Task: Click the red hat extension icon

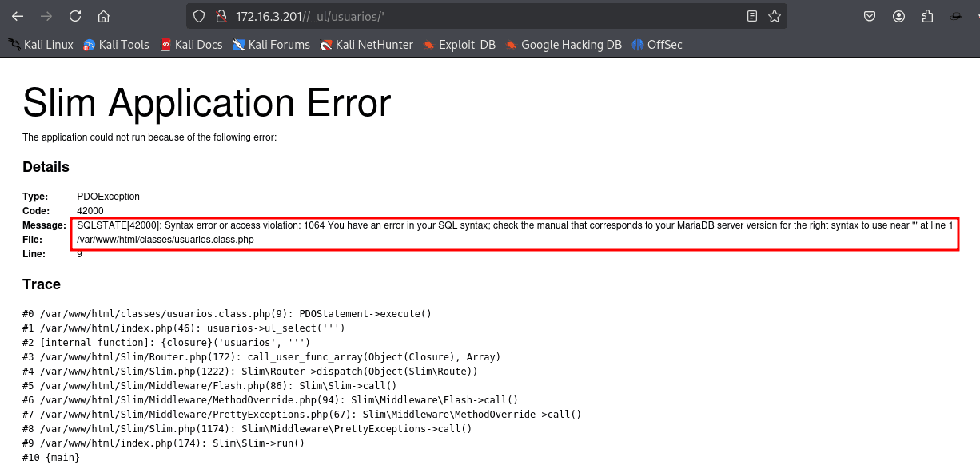Action: point(956,16)
